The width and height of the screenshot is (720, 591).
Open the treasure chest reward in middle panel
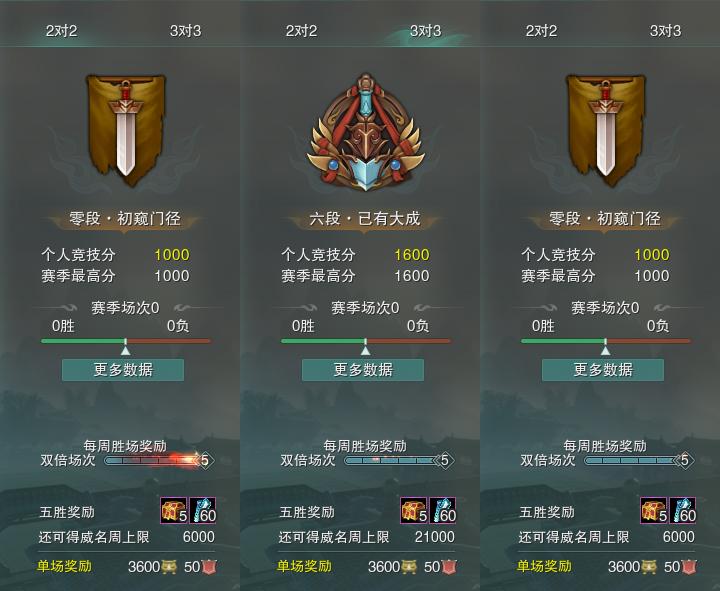pos(414,510)
